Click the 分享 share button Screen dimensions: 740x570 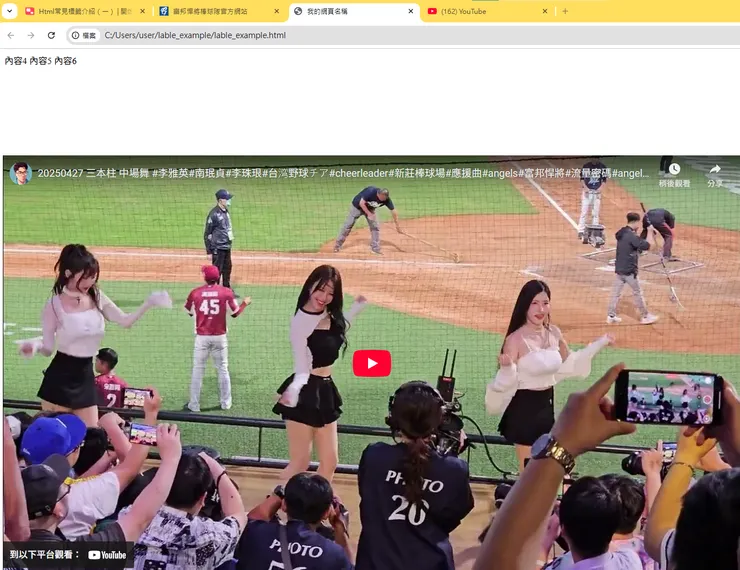coord(715,175)
